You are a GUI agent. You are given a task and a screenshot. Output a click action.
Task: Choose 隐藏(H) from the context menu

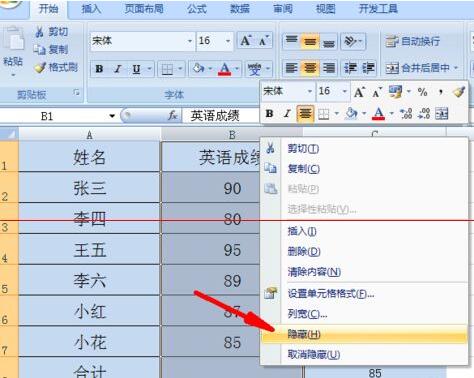[x=364, y=334]
